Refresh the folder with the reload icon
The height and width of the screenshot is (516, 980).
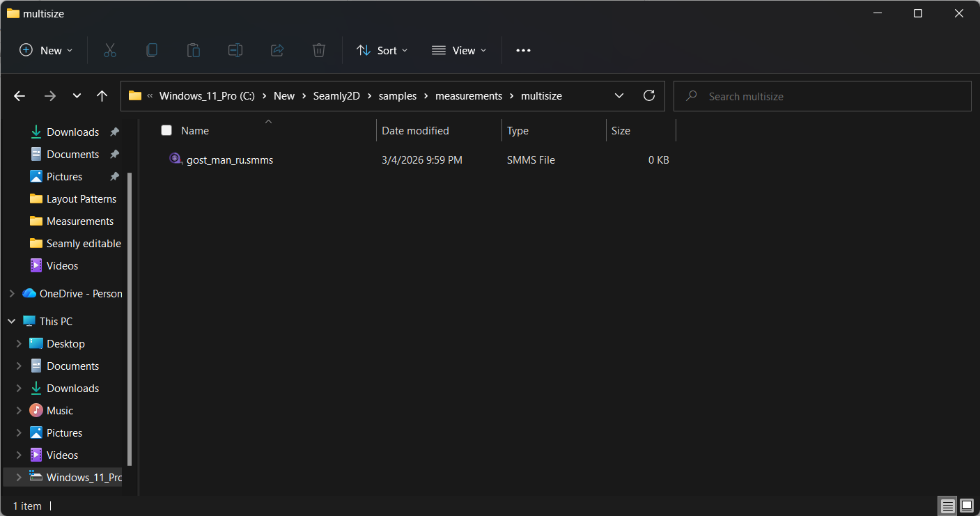pos(649,96)
